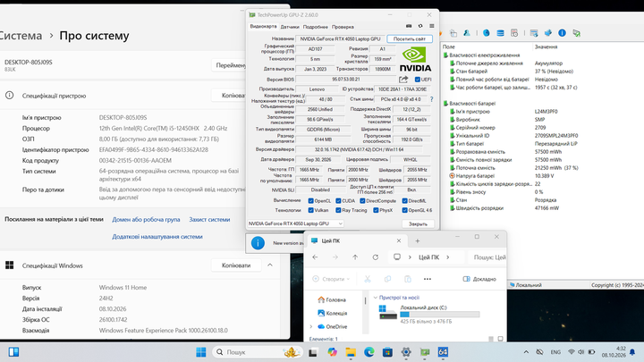This screenshot has height=362, width=644.
Task: Collapse Пристрої та носії group
Action: [x=375, y=297]
